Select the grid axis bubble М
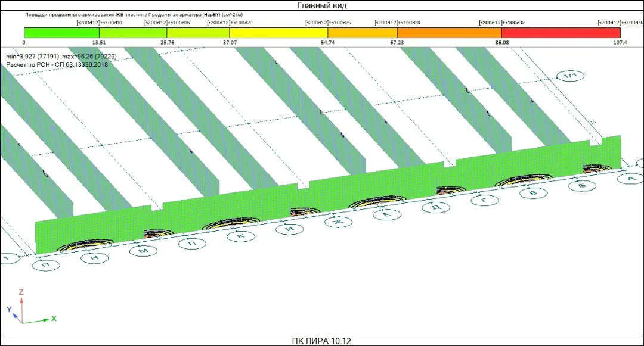Viewport: 644px width, 346px height. tap(143, 251)
